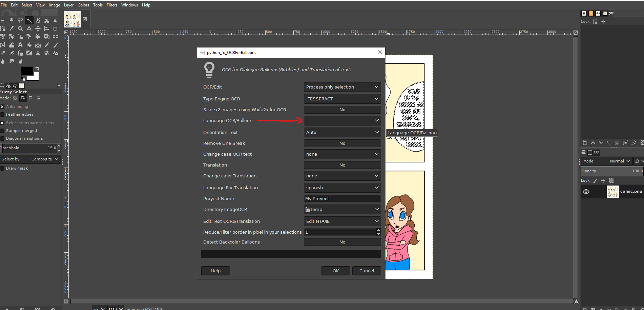Select the Fuzzy Select magic wand tool
The width and height of the screenshot is (644, 310).
[29, 21]
